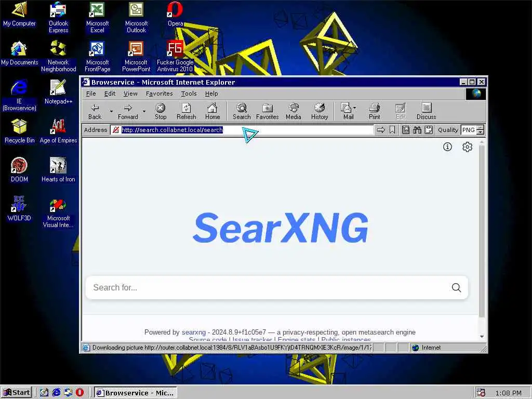
Task: Refresh the current page
Action: [187, 112]
